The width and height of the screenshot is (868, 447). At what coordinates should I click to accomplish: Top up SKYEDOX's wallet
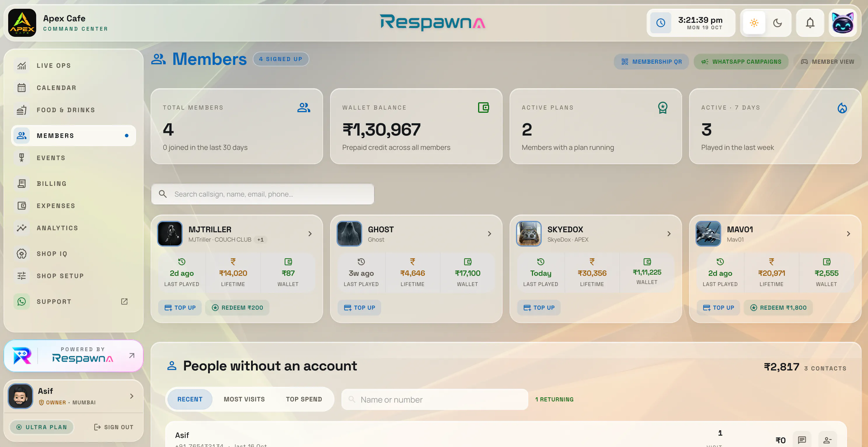(x=539, y=308)
